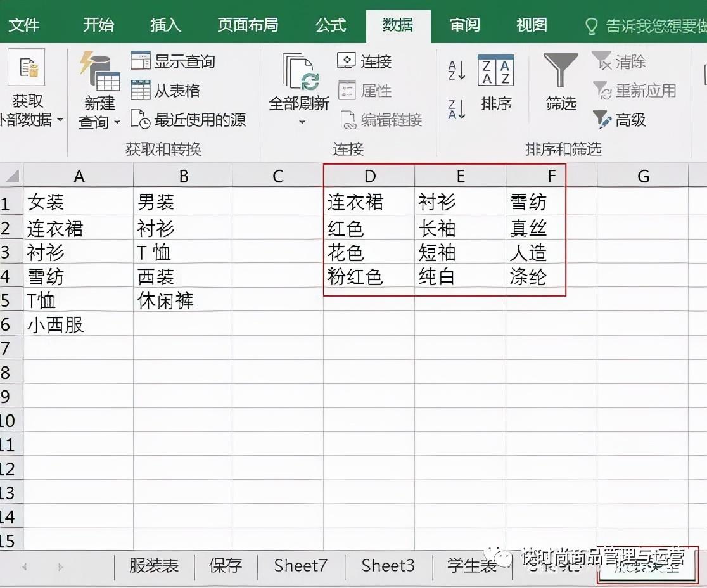Viewport: 707px width, 588px height.
Task: Sort ascending with A to Z icon
Action: pos(456,71)
